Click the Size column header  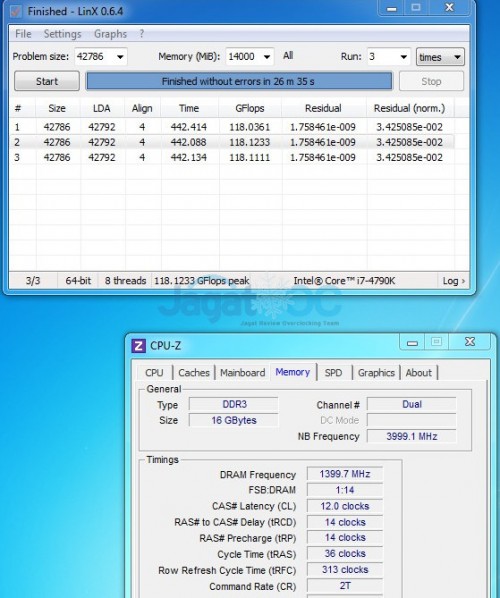[57, 108]
